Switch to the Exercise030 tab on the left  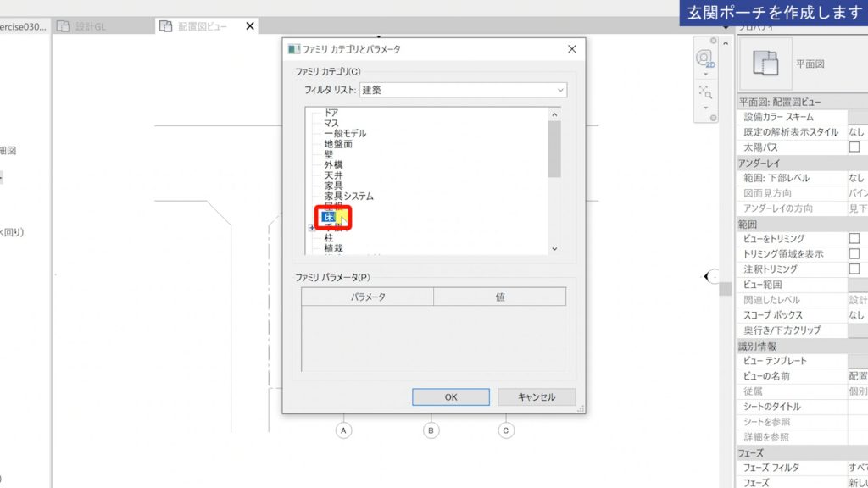(x=21, y=25)
